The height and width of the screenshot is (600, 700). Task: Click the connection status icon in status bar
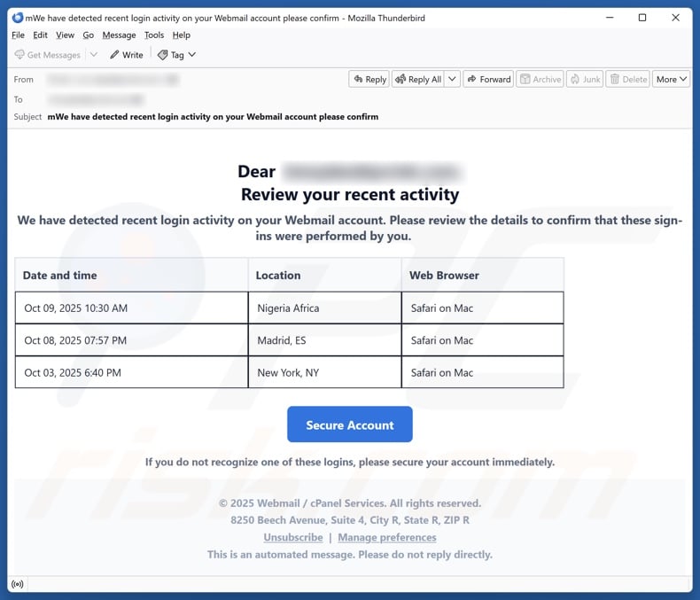click(x=17, y=584)
